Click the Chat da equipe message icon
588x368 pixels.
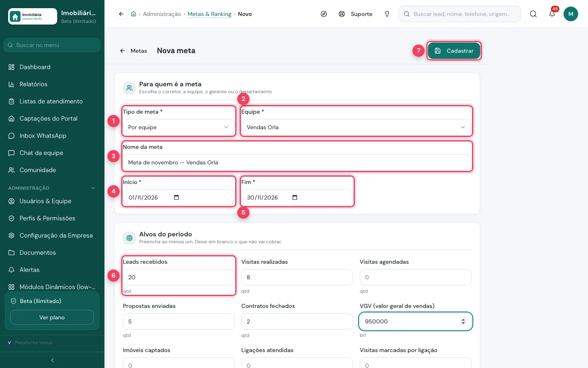click(x=11, y=153)
